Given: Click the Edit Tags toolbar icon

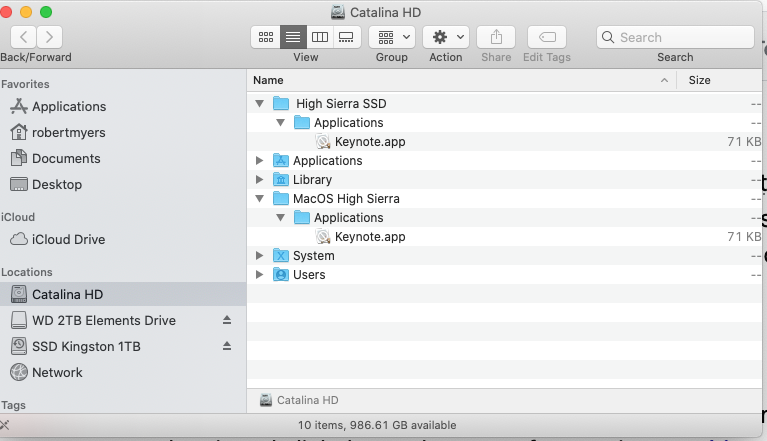Looking at the screenshot, I should click(546, 37).
